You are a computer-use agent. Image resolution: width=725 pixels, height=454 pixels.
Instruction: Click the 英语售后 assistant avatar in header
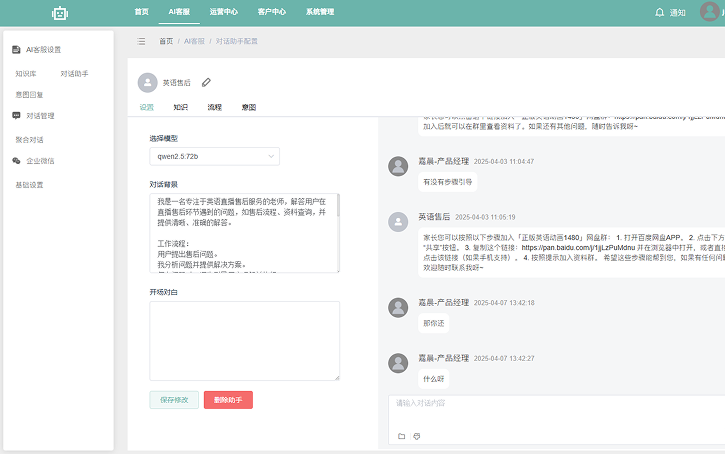pyautogui.click(x=148, y=82)
